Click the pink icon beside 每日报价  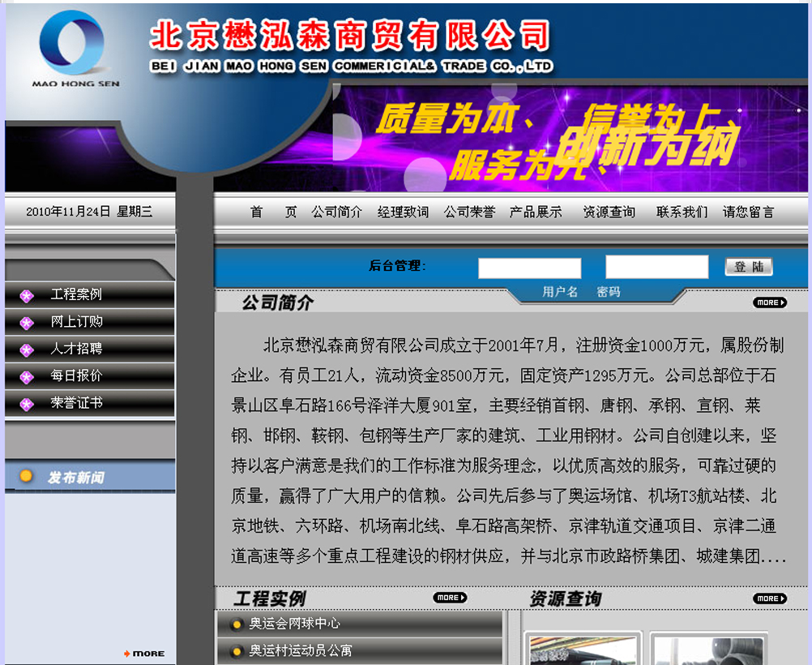27,377
